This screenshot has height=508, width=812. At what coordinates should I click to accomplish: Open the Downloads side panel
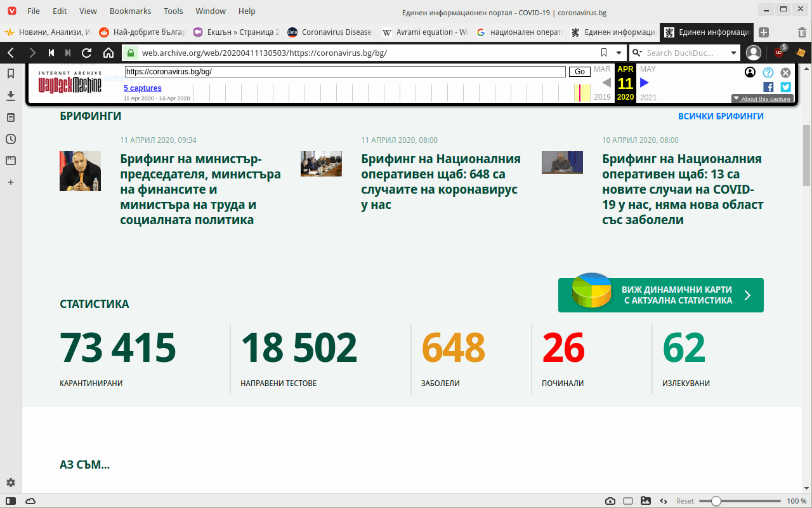tap(11, 95)
